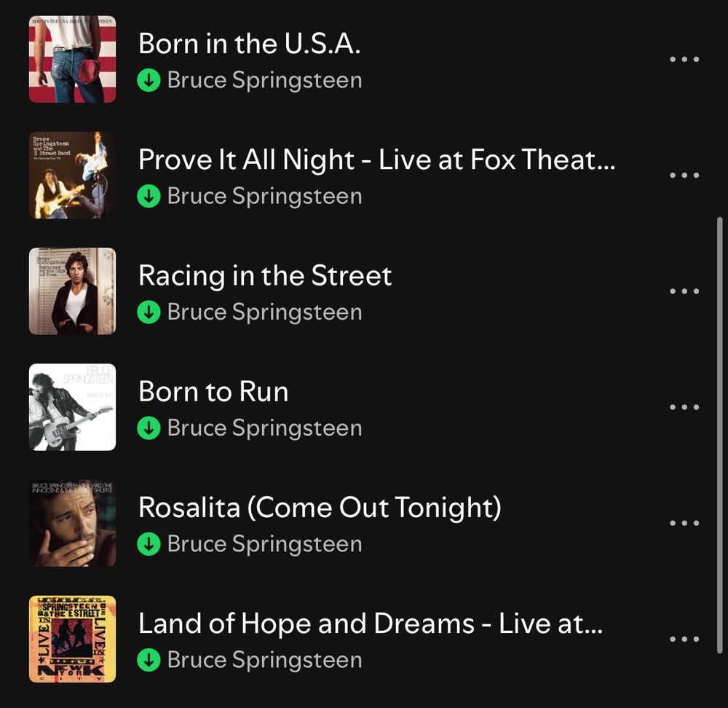728x708 pixels.
Task: Click green download arrow under Born to Run
Action: pos(149,428)
